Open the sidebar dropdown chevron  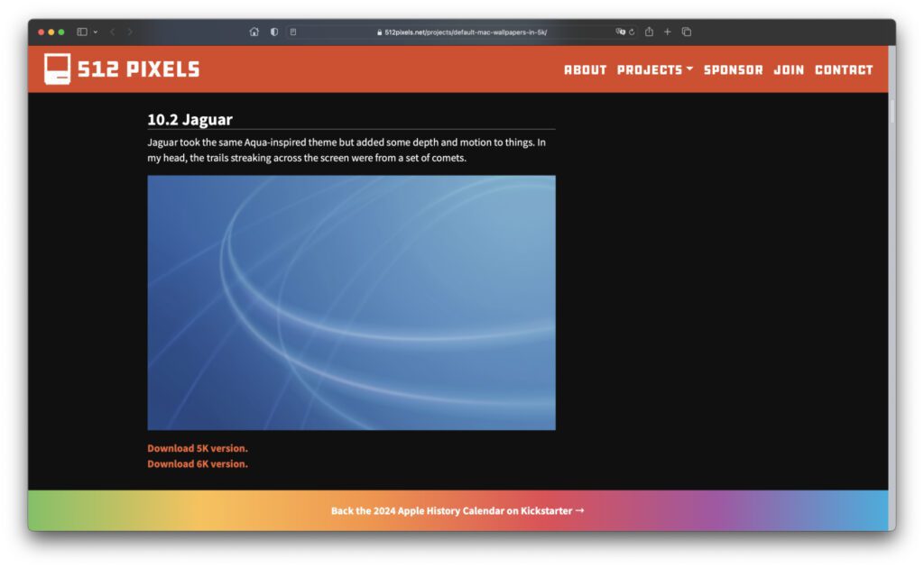[95, 32]
